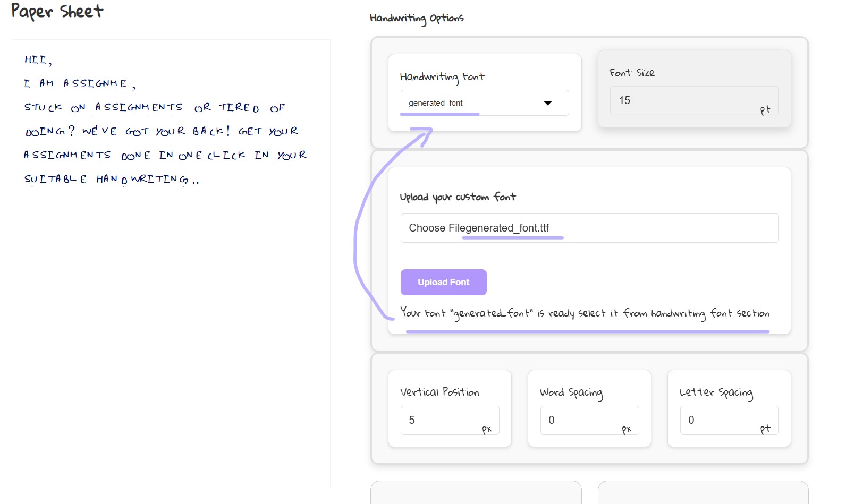Click the Word Spacing label

(x=571, y=392)
